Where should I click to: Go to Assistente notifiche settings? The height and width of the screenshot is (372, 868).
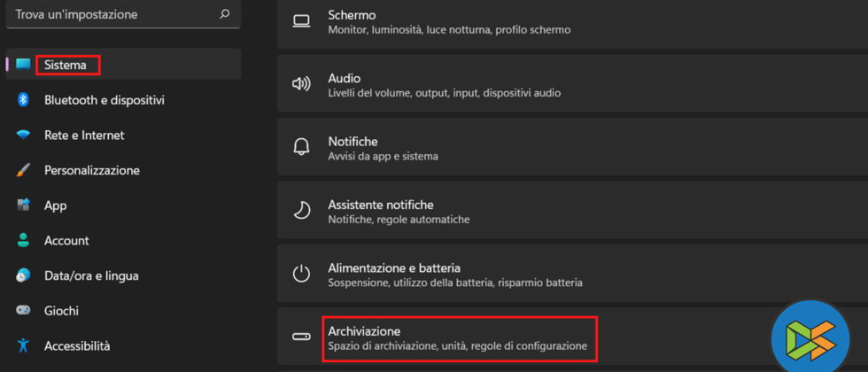click(399, 212)
